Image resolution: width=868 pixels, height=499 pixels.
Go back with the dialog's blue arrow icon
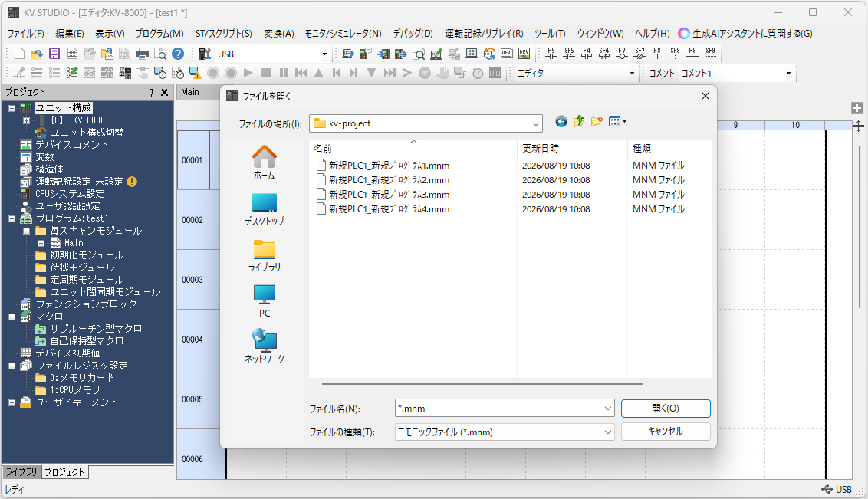tap(561, 122)
